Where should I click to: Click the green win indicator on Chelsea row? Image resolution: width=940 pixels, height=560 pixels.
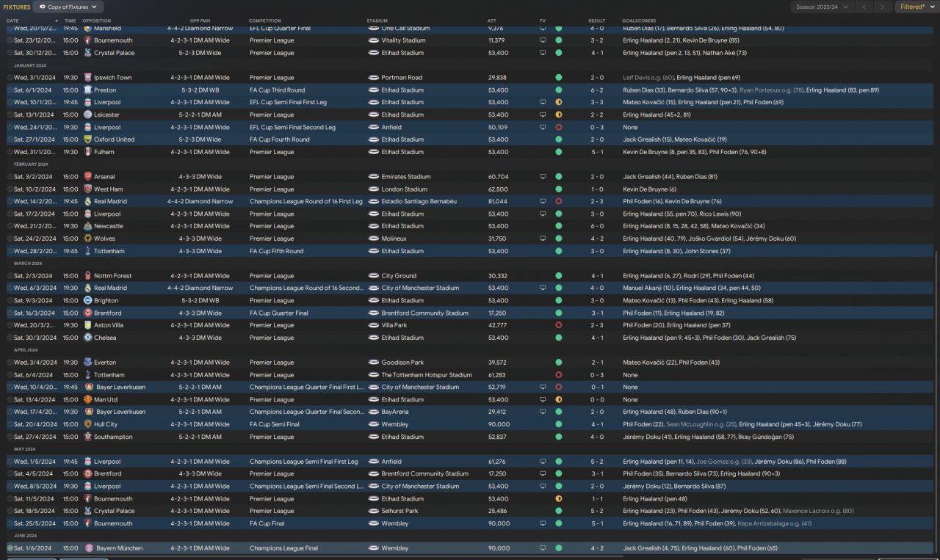pos(559,338)
